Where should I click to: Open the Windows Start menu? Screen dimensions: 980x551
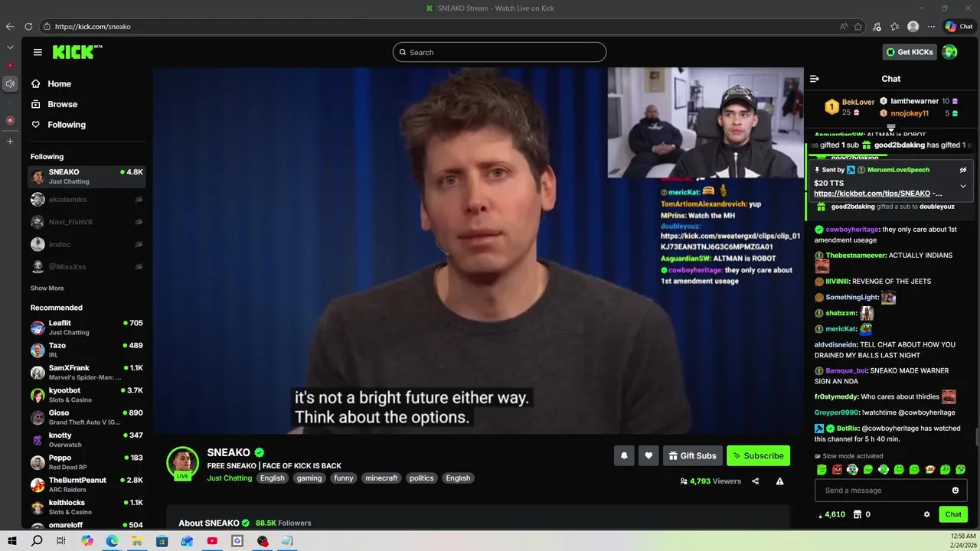click(x=11, y=541)
